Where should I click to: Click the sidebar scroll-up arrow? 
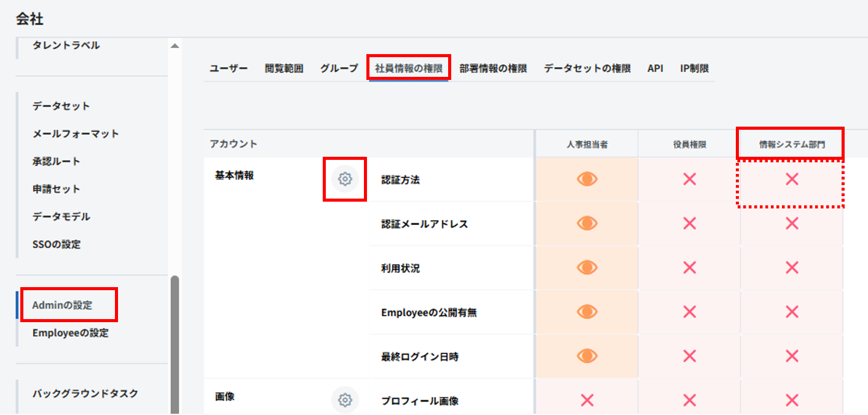[x=175, y=46]
